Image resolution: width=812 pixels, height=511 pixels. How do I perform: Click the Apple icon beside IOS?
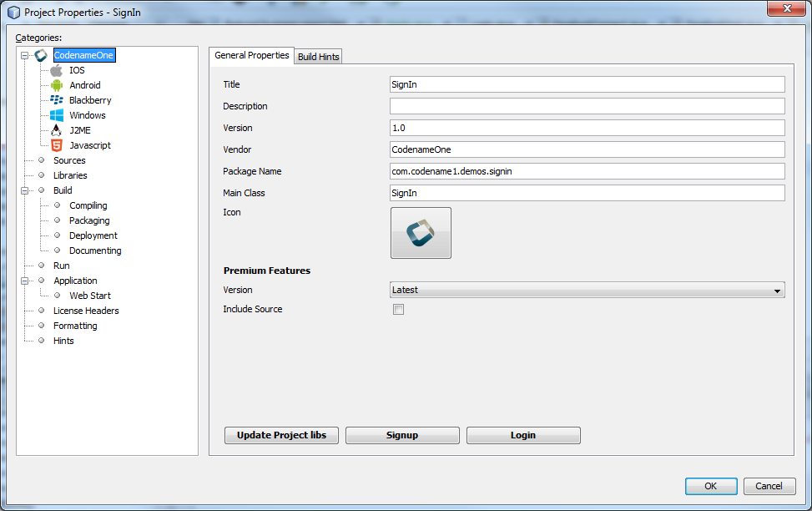(x=57, y=70)
